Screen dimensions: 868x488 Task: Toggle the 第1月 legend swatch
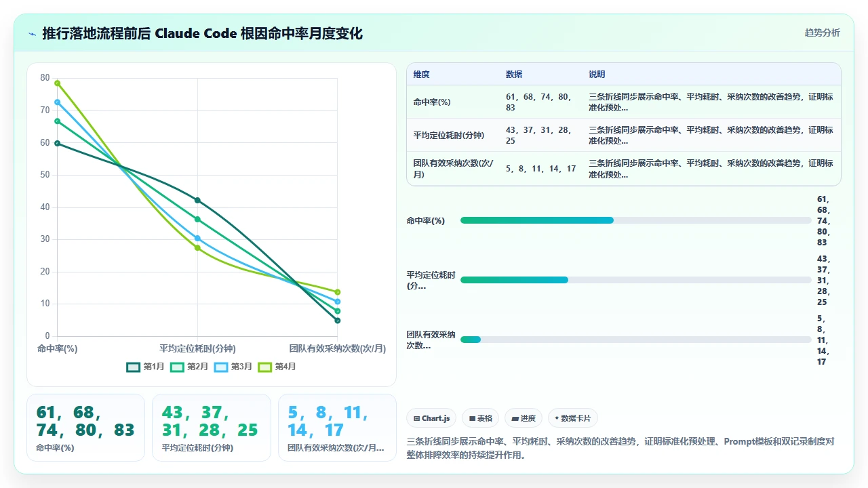pos(134,367)
